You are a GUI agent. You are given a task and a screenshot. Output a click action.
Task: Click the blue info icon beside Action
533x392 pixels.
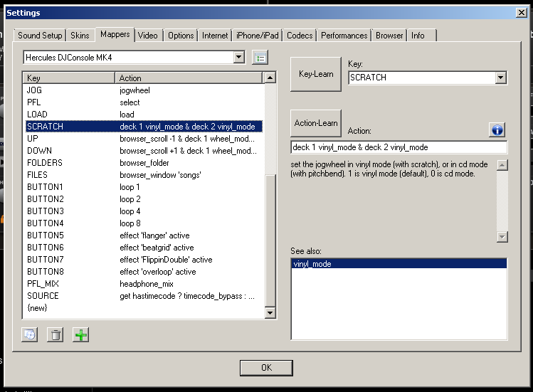497,129
